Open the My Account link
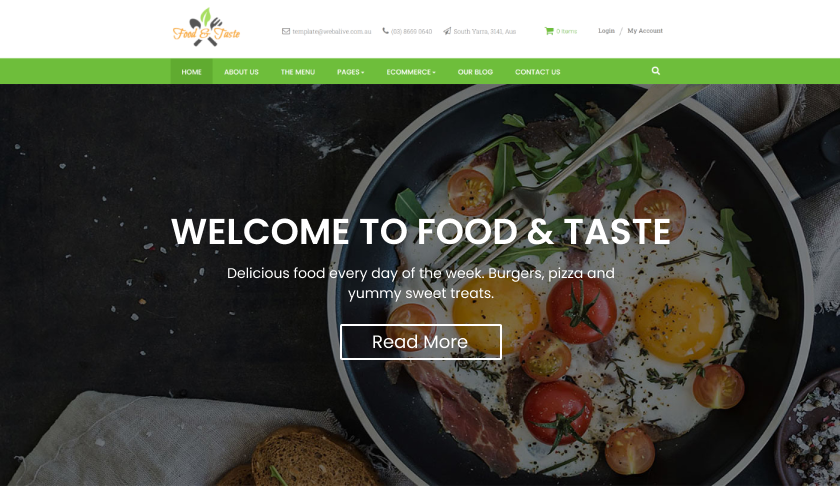Image resolution: width=840 pixels, height=486 pixels. pyautogui.click(x=645, y=31)
